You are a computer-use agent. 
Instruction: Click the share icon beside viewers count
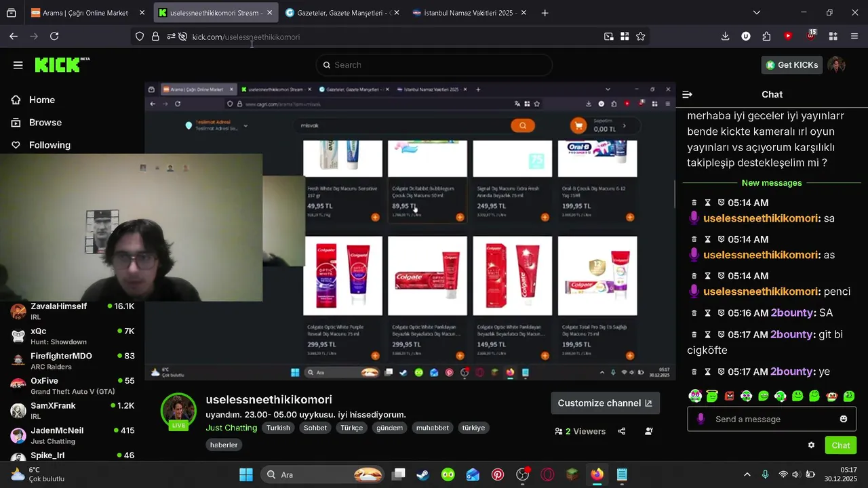coord(621,431)
